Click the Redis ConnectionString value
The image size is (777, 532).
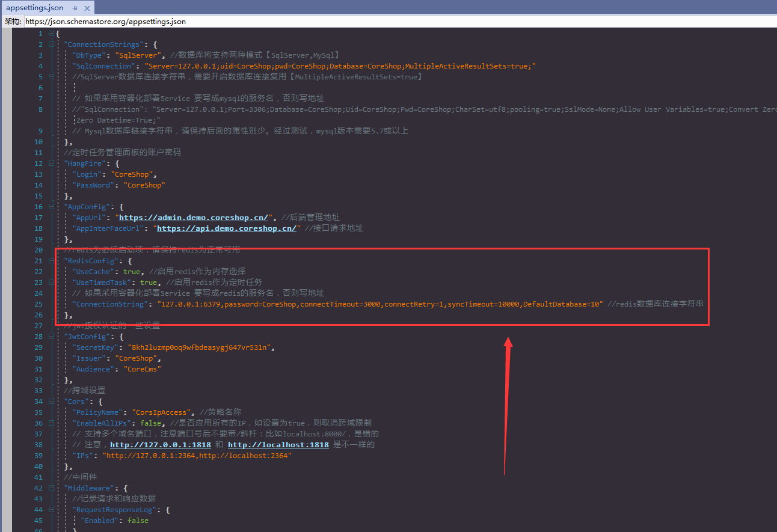click(379, 304)
